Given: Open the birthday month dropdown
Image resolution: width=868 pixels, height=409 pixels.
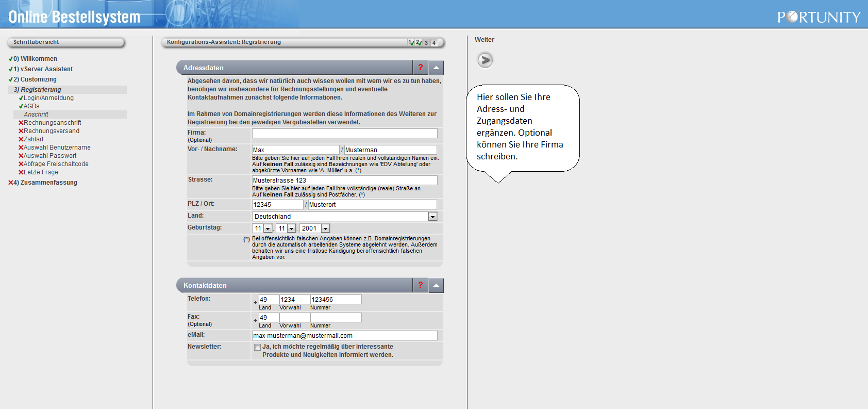Looking at the screenshot, I should point(291,228).
